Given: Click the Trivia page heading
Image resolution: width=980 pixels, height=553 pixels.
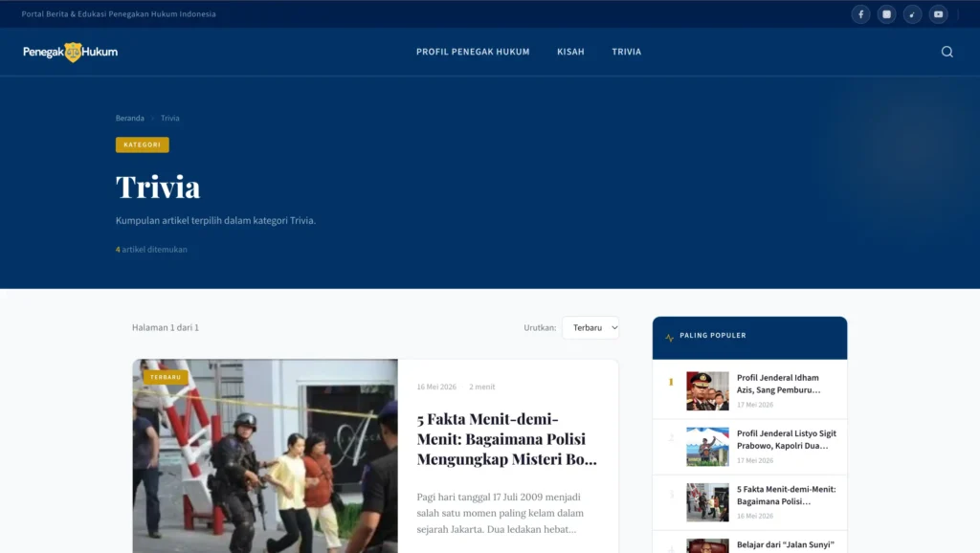Looking at the screenshot, I should 158,187.
